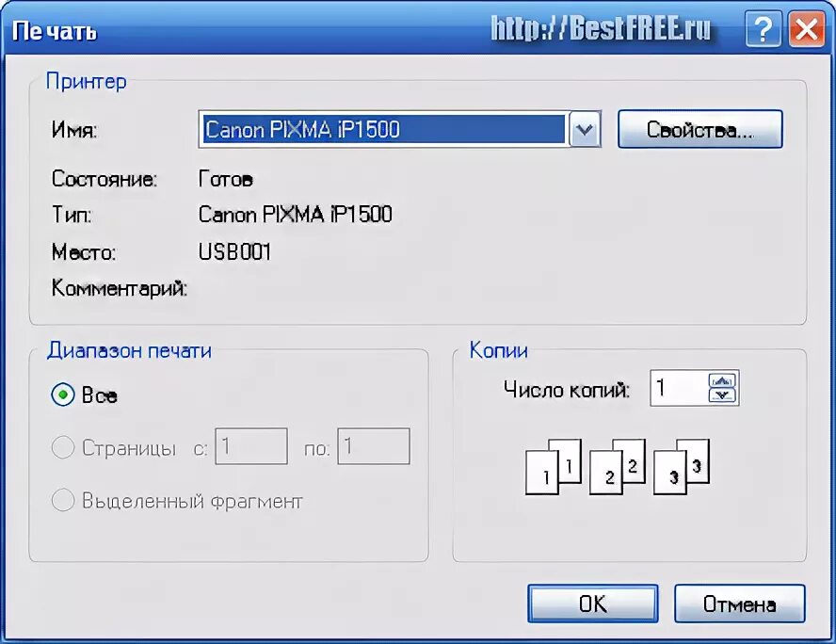Click the page range 'по' input field

click(374, 446)
